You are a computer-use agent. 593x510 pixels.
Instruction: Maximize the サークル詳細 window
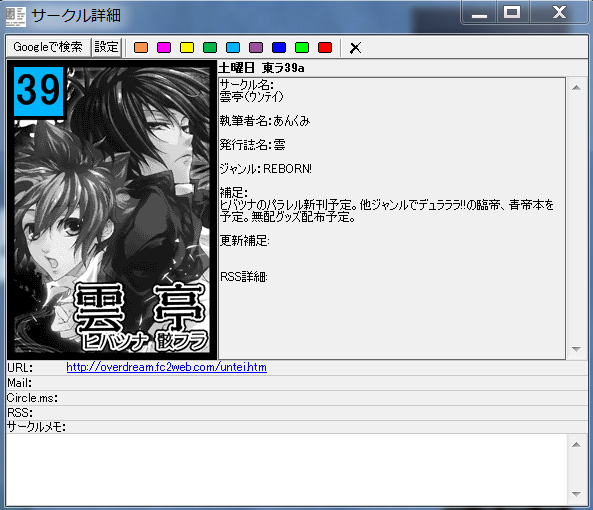click(x=512, y=13)
